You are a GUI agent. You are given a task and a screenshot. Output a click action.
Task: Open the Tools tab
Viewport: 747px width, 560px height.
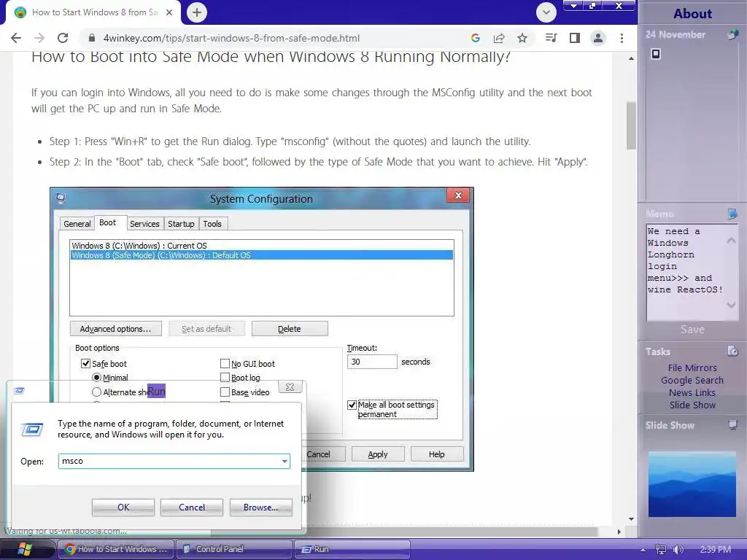tap(212, 224)
